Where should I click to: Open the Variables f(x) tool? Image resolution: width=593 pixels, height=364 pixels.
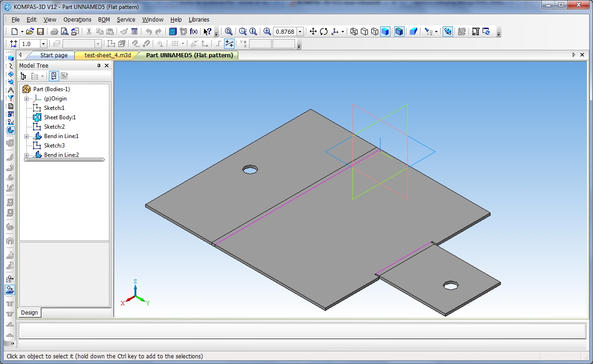(194, 31)
